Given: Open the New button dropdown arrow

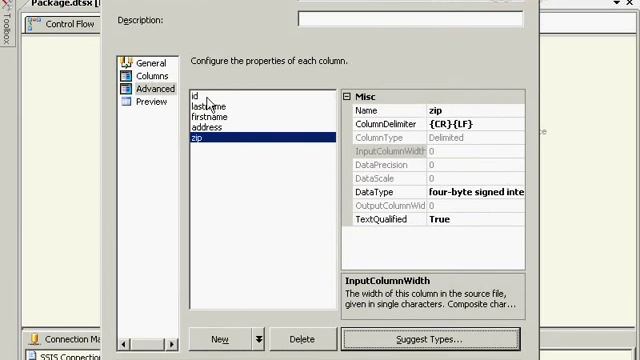Looking at the screenshot, I should pyautogui.click(x=259, y=339).
